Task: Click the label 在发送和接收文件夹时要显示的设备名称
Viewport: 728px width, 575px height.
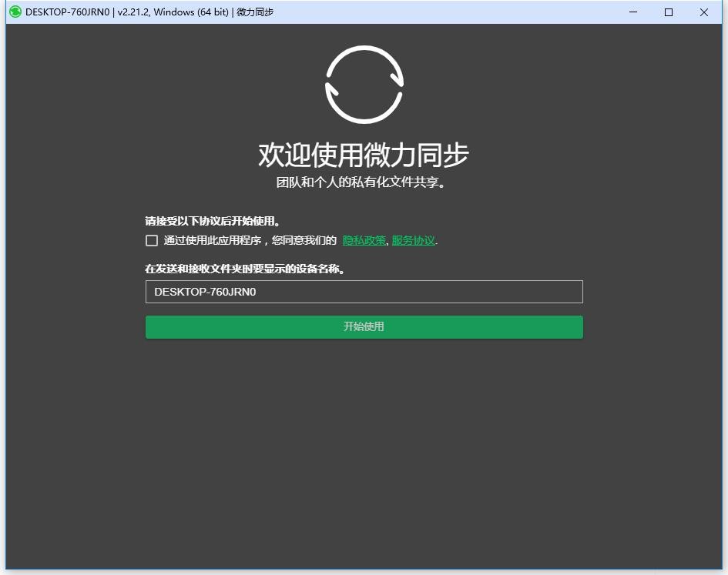Action: 245,269
